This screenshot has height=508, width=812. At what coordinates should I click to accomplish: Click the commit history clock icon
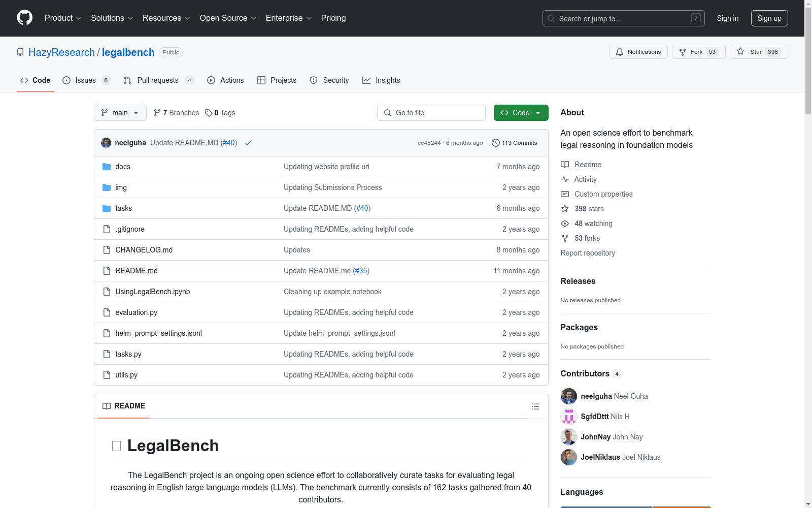coord(496,143)
